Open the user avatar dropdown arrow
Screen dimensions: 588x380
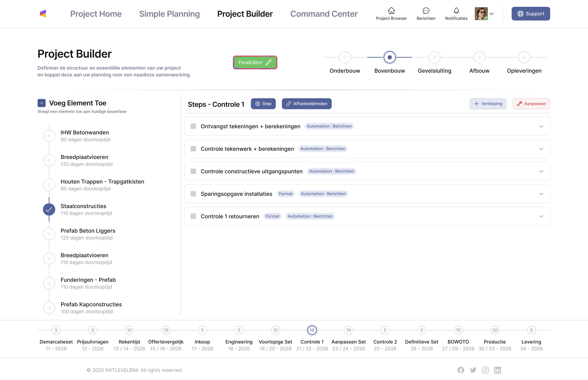[491, 14]
